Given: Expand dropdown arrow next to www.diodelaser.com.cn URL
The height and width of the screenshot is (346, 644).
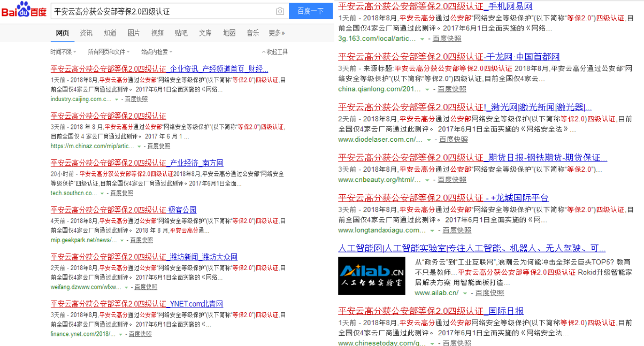Looking at the screenshot, I should (x=429, y=140).
